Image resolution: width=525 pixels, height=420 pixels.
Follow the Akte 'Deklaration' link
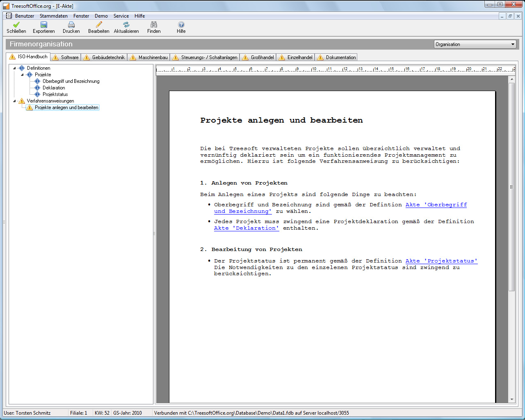[x=246, y=228]
